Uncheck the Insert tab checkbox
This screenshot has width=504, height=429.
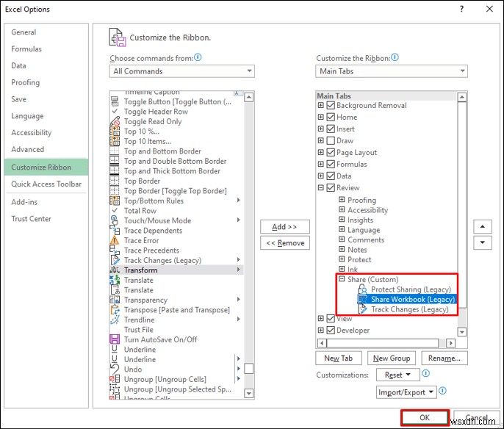coord(331,129)
